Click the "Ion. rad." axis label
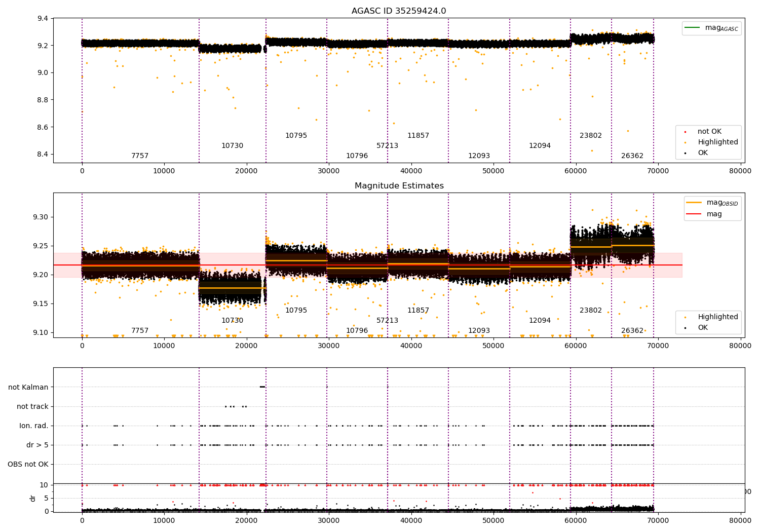The image size is (760, 532). coord(34,426)
